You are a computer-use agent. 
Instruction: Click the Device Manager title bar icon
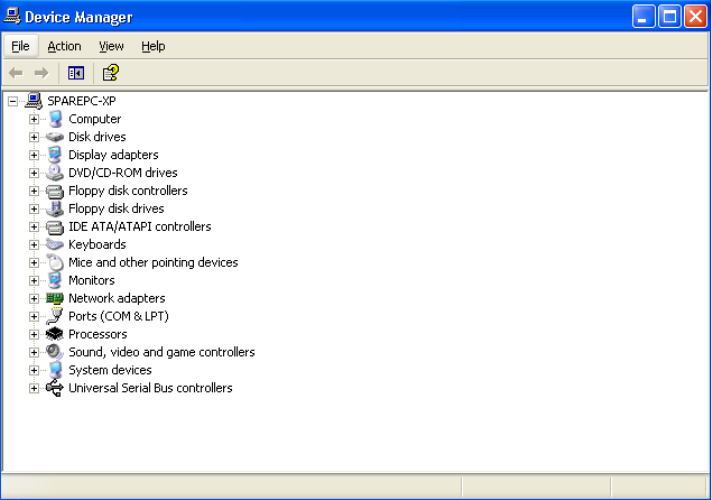click(x=12, y=16)
